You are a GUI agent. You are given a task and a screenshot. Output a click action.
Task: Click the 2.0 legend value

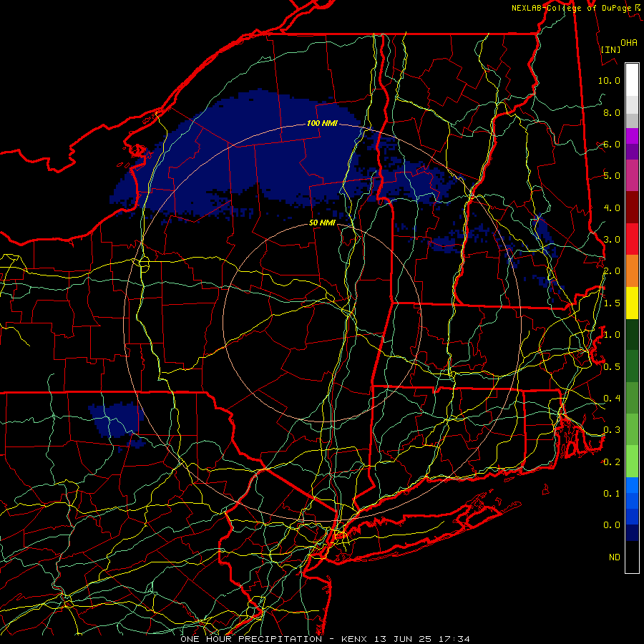[611, 271]
